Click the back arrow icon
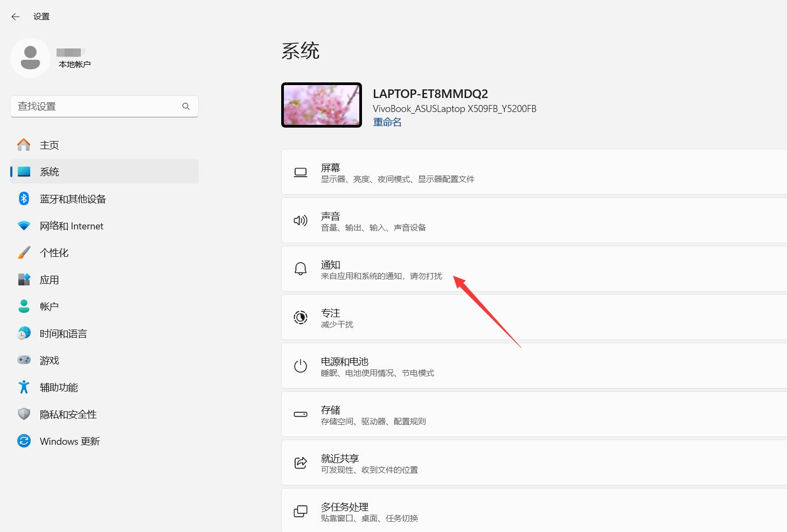Image resolution: width=787 pixels, height=532 pixels. click(16, 17)
